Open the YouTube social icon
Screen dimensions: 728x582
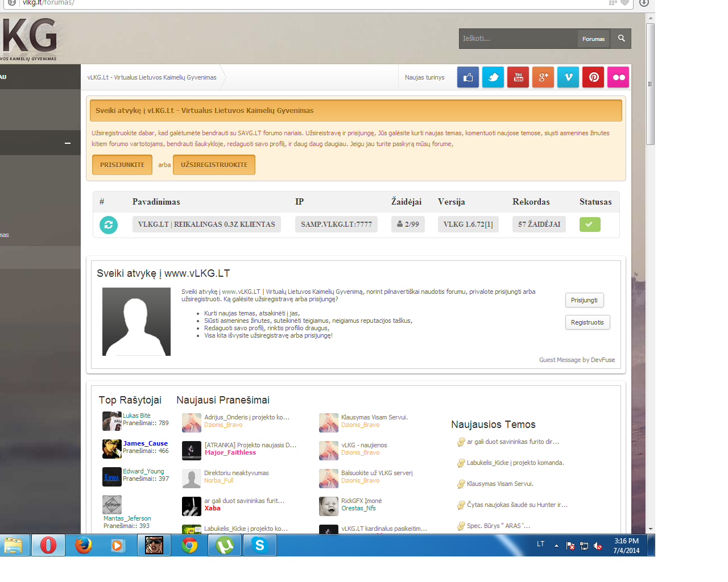(x=518, y=77)
